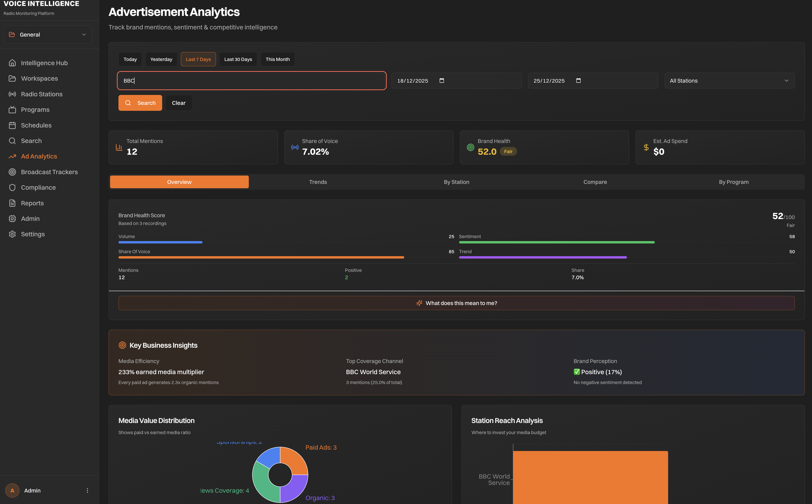812x504 pixels.
Task: Select the Compliance shield icon
Action: pyautogui.click(x=12, y=187)
